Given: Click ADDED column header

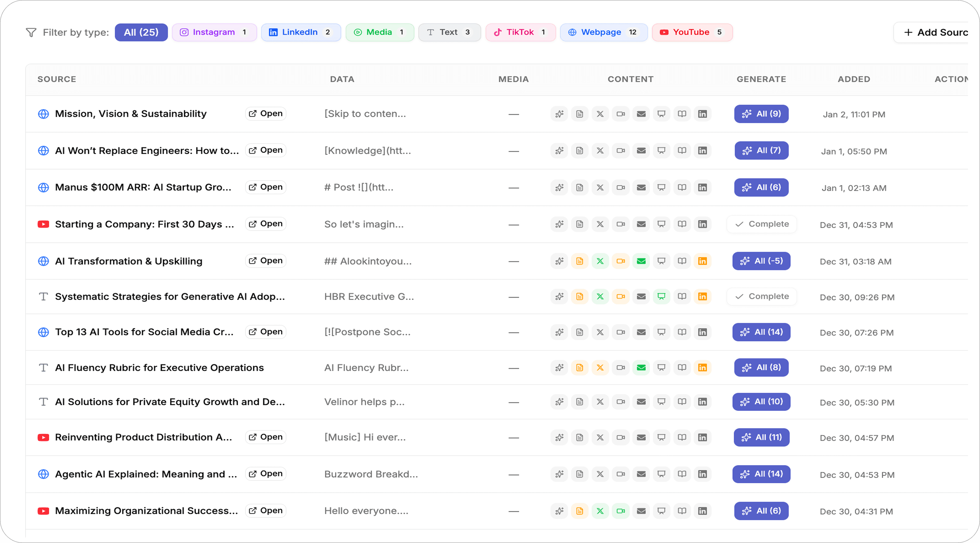Looking at the screenshot, I should click(854, 79).
